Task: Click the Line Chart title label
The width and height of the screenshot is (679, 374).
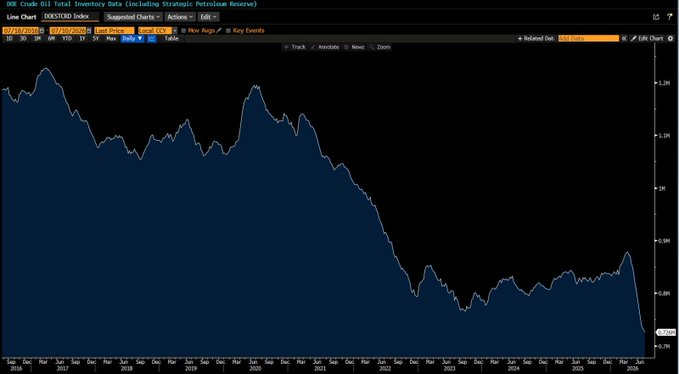Action: pos(22,17)
